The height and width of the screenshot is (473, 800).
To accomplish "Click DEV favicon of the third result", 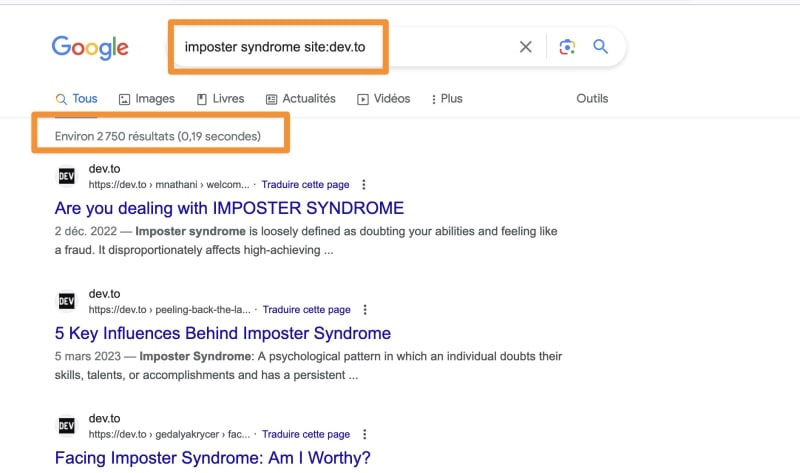I will 66,426.
